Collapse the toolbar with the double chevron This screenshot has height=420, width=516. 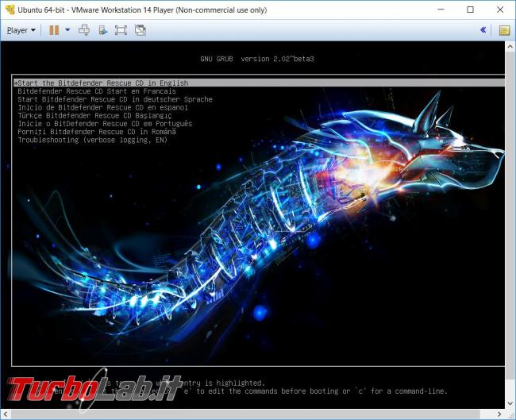[483, 30]
